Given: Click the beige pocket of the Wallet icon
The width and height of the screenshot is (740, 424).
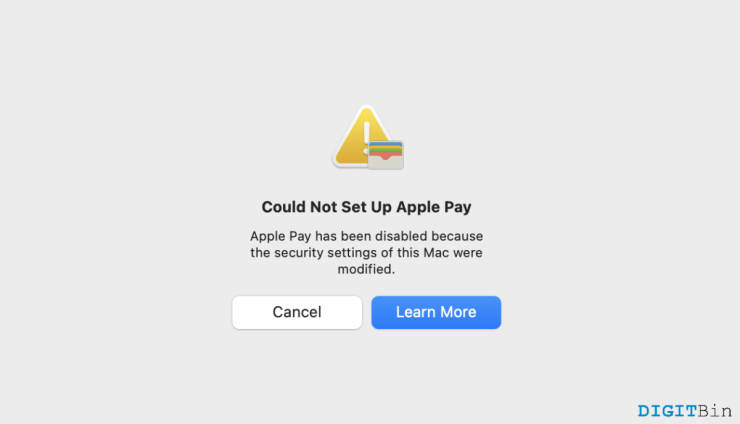Looking at the screenshot, I should [386, 163].
